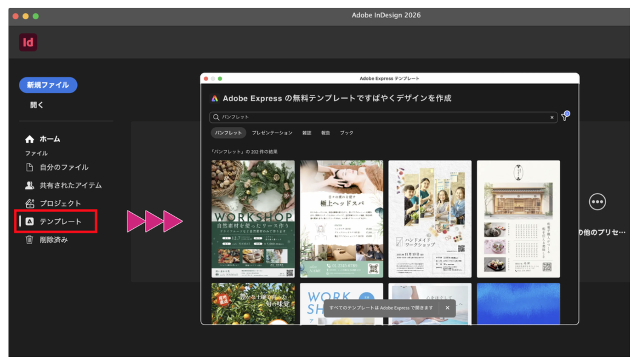Image resolution: width=637 pixels, height=364 pixels.
Task: Open 自分のファイル file icon
Action: point(30,167)
